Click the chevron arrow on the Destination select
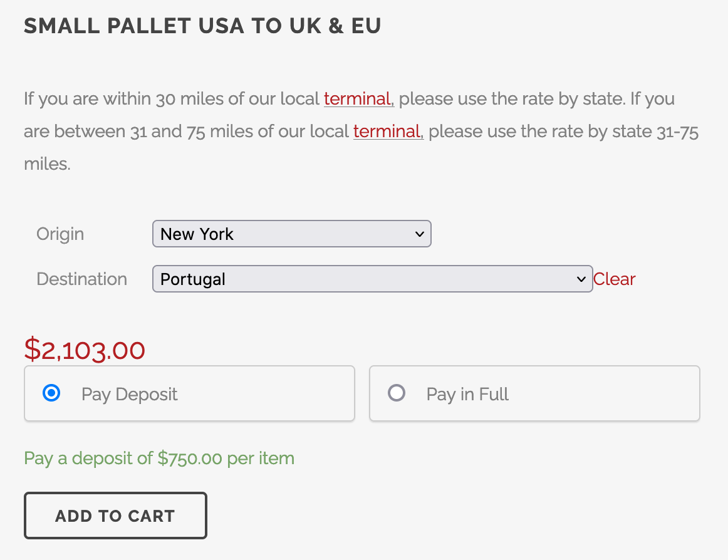 click(581, 279)
